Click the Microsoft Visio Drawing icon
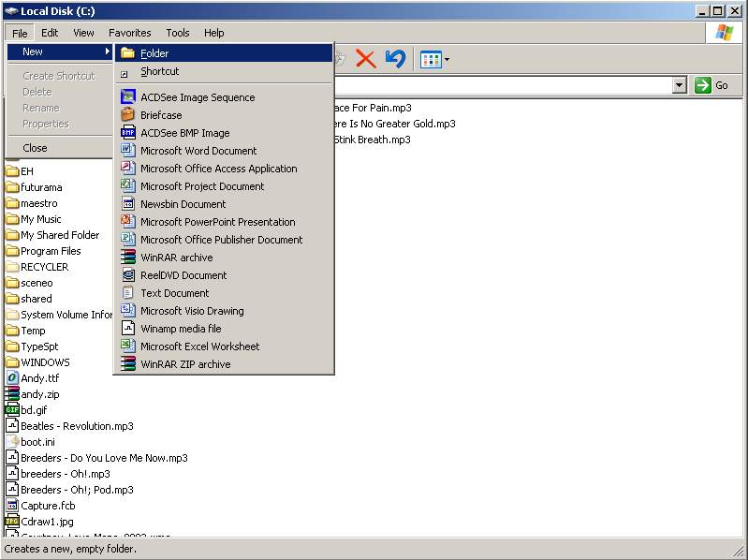This screenshot has height=560, width=748. (128, 311)
